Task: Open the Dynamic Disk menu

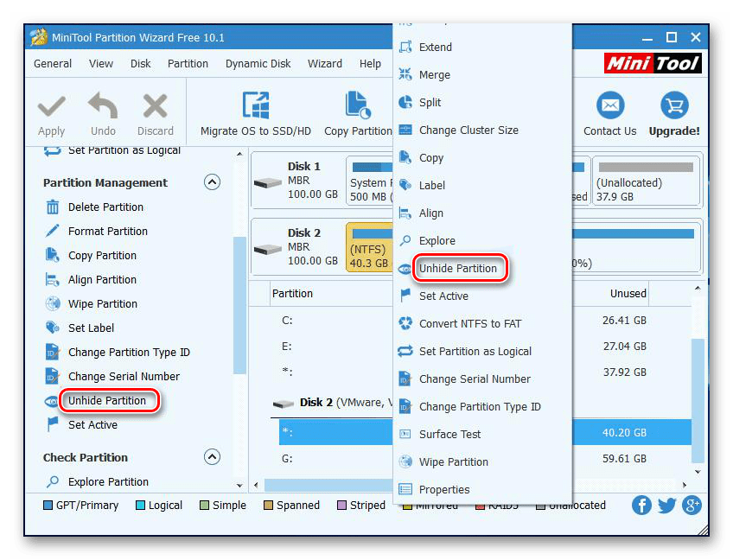Action: [x=258, y=63]
